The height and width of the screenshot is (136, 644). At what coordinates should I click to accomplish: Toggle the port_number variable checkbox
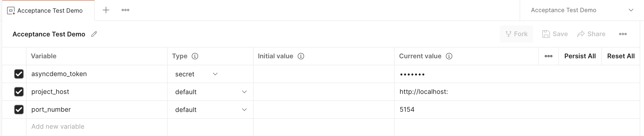[19, 110]
